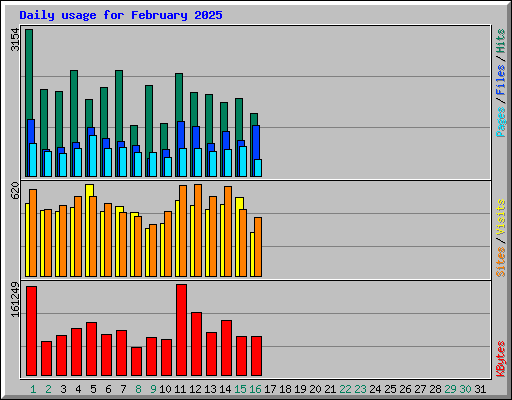Click the cyan 'Pages' legend label
Image resolution: width=512 pixels, height=400 pixels.
click(x=500, y=122)
